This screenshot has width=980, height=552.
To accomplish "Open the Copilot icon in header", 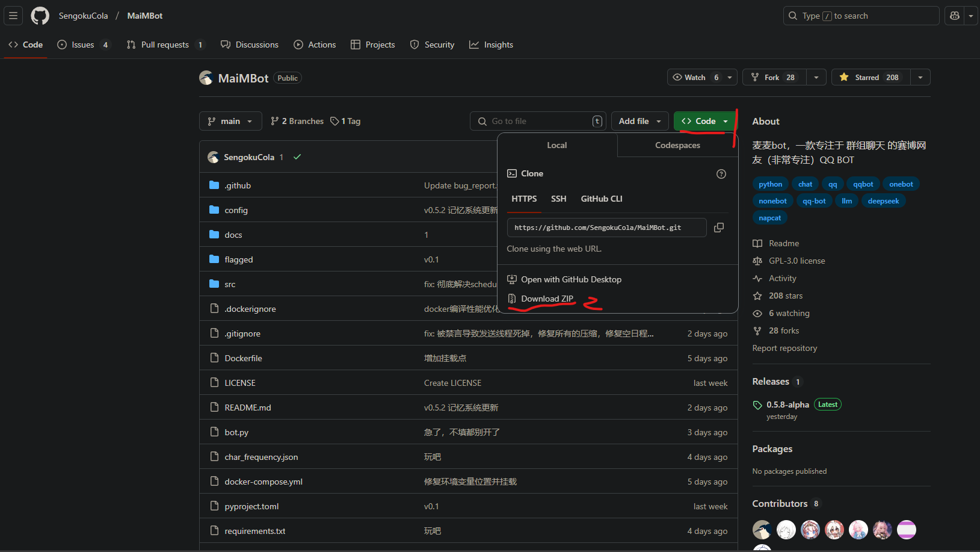I will [954, 16].
